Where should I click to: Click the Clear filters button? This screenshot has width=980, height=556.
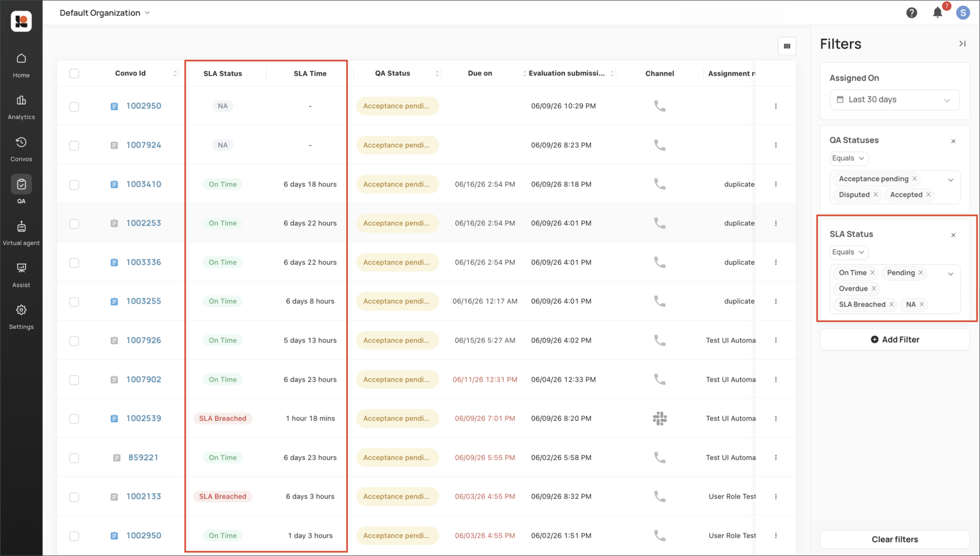[x=895, y=539]
